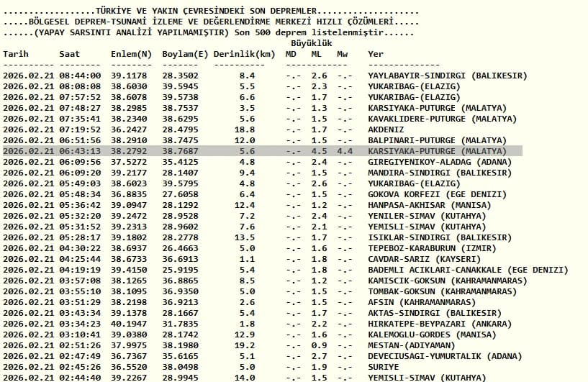Click the Tarih column header

pyautogui.click(x=16, y=54)
